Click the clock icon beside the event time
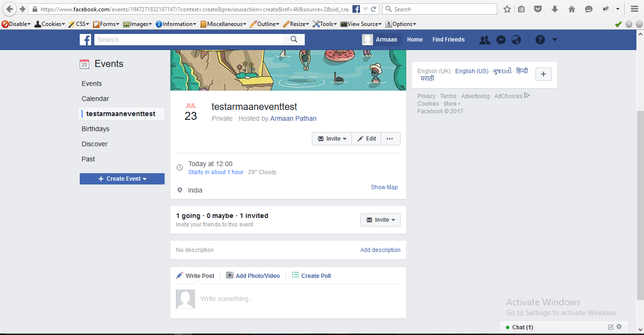 180,167
